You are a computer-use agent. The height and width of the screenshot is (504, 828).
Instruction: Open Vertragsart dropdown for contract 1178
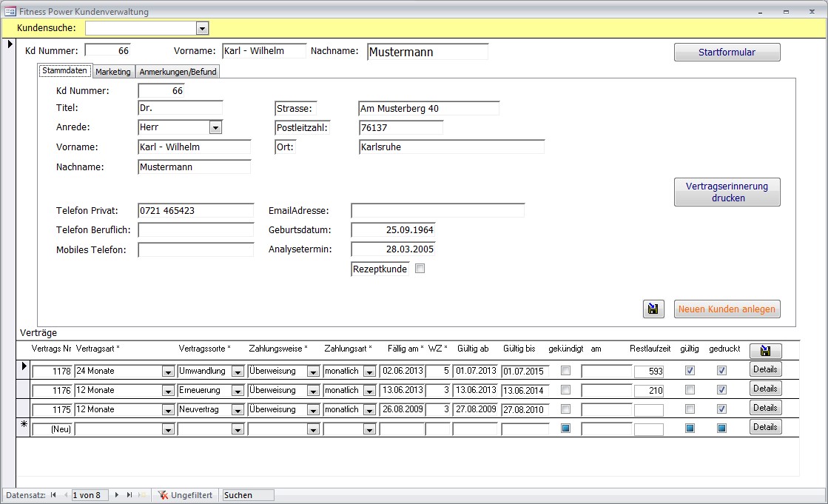pyautogui.click(x=168, y=372)
